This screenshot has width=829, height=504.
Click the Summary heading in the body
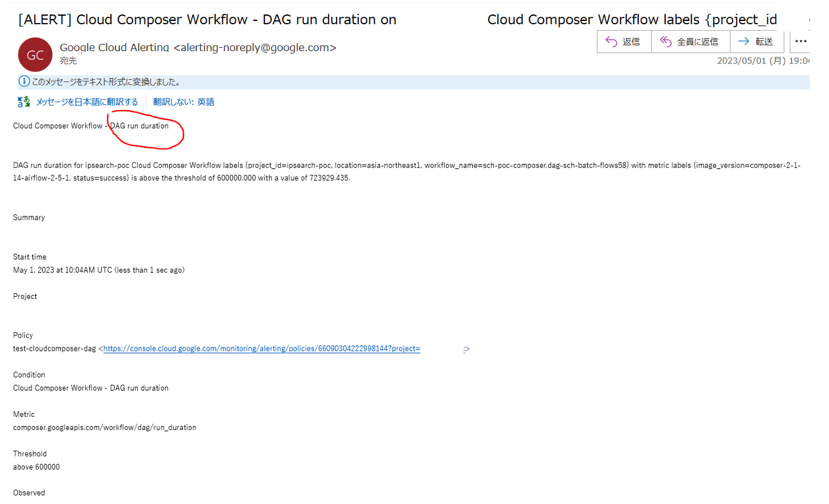coord(29,218)
